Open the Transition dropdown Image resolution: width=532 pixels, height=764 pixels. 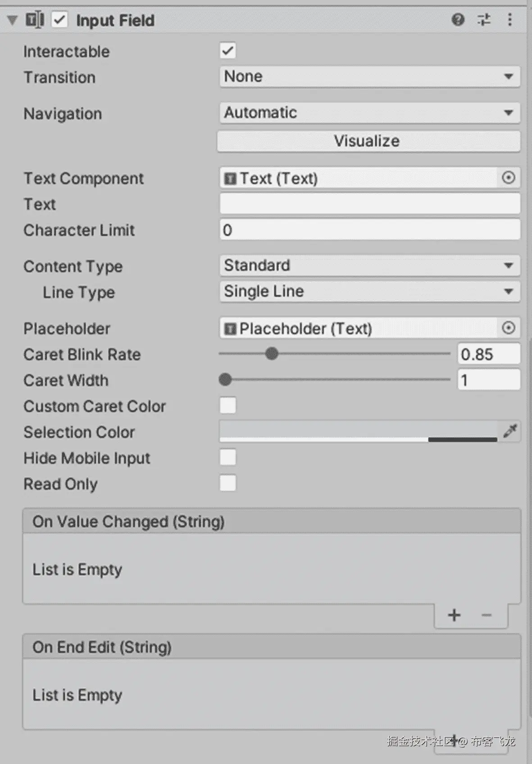[x=369, y=77]
